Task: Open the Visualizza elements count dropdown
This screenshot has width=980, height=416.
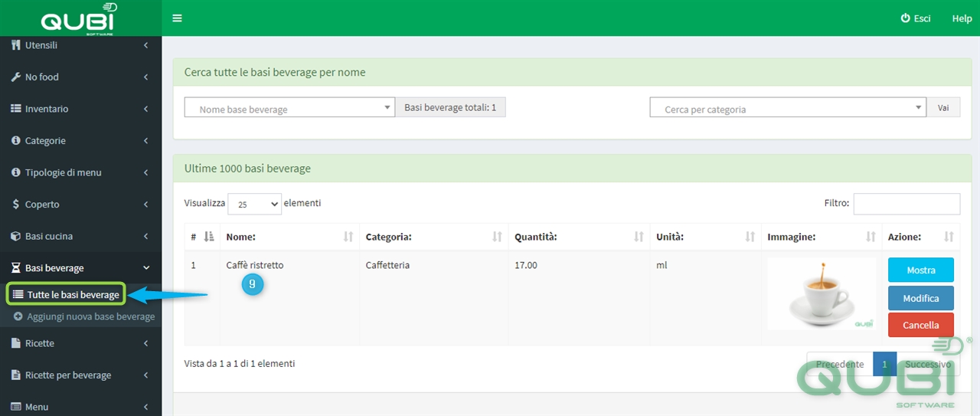Action: click(x=255, y=205)
